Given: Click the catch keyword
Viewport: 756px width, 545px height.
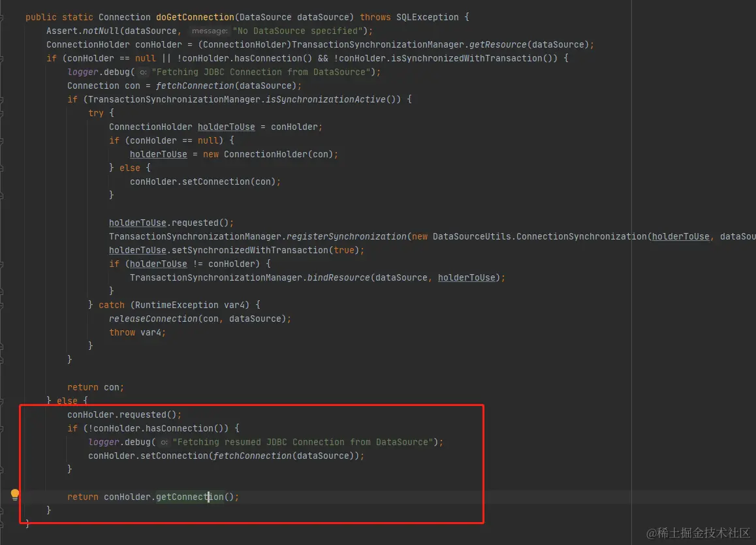Looking at the screenshot, I should click(112, 305).
